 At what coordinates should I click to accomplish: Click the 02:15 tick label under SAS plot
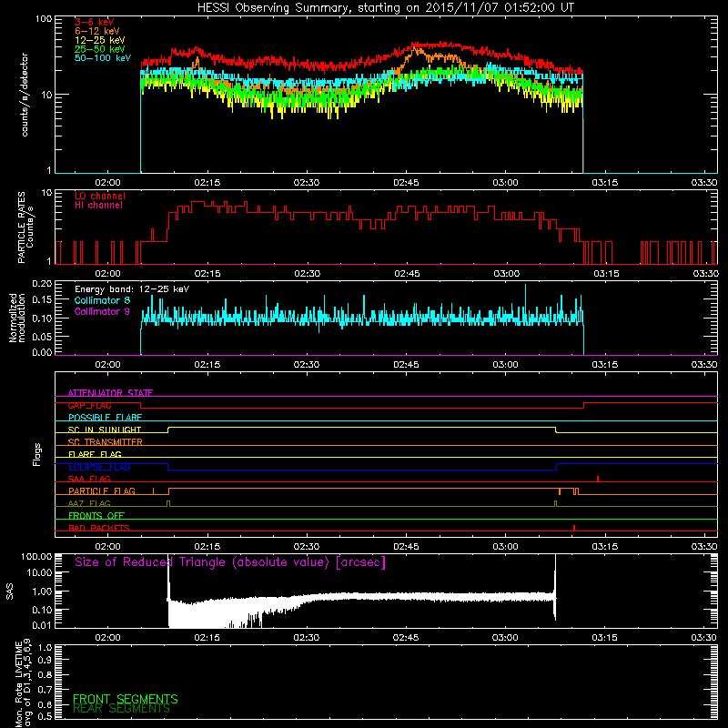[207, 638]
